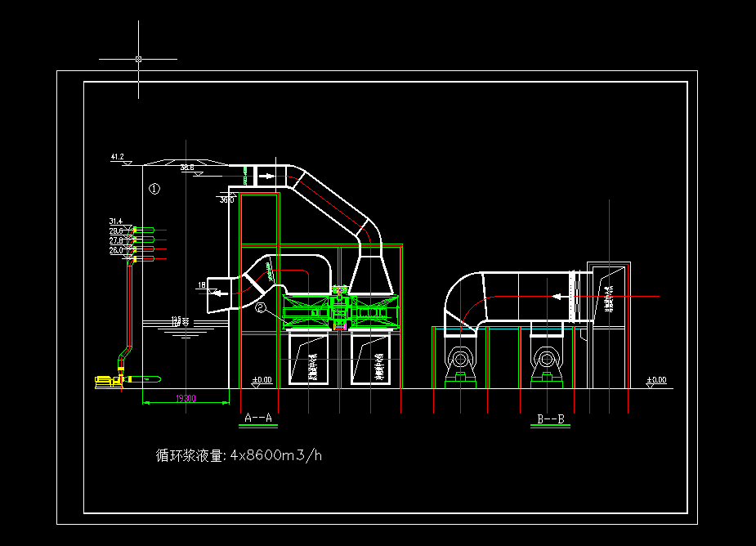Click the circled balloon number 1
The height and width of the screenshot is (546, 756).
(154, 187)
